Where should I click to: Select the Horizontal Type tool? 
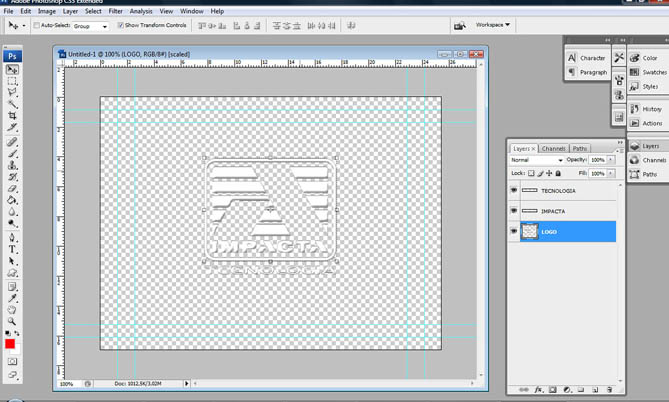(x=12, y=249)
